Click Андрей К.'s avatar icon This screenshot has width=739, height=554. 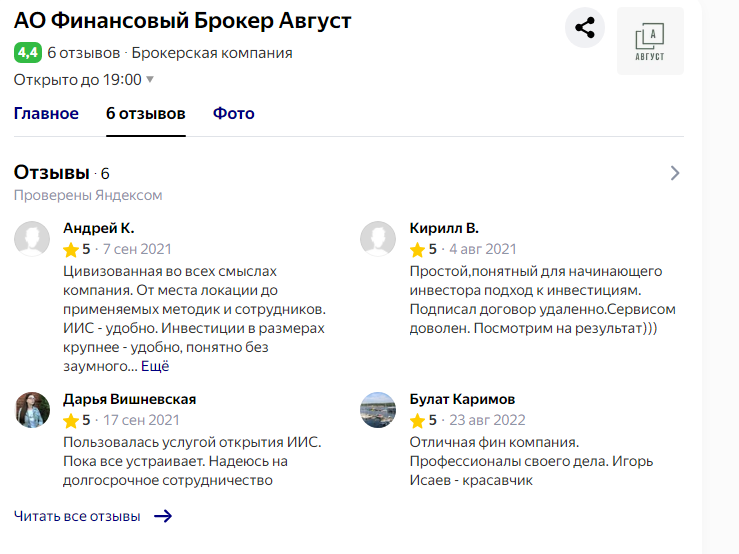(32, 238)
